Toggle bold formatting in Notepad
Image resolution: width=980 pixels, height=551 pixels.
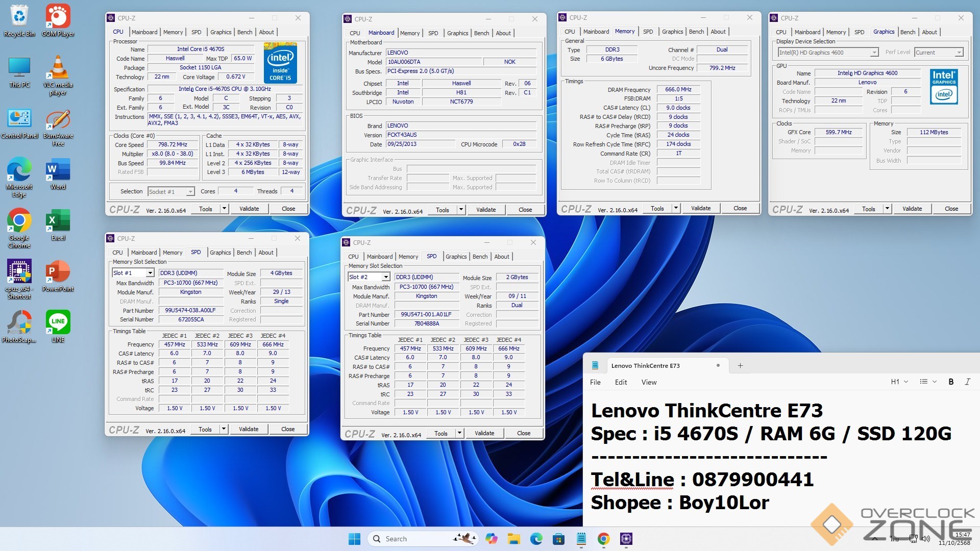point(950,382)
